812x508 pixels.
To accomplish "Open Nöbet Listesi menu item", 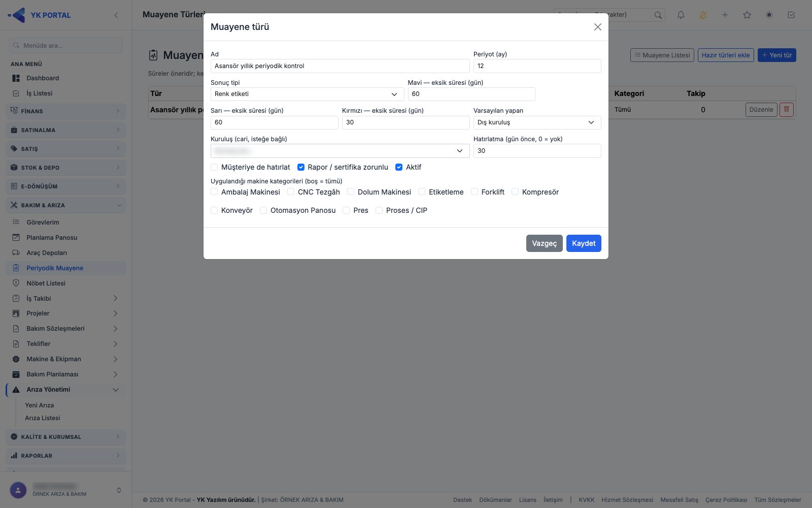I will [x=66, y=283].
